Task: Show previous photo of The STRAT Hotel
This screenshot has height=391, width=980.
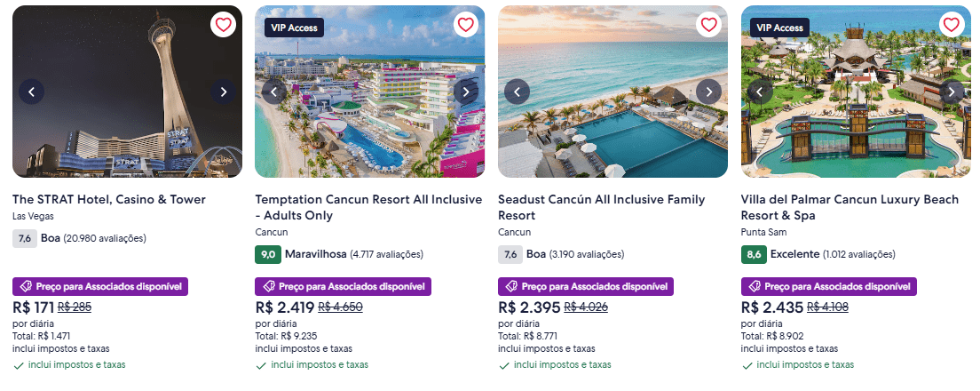Action: (32, 92)
